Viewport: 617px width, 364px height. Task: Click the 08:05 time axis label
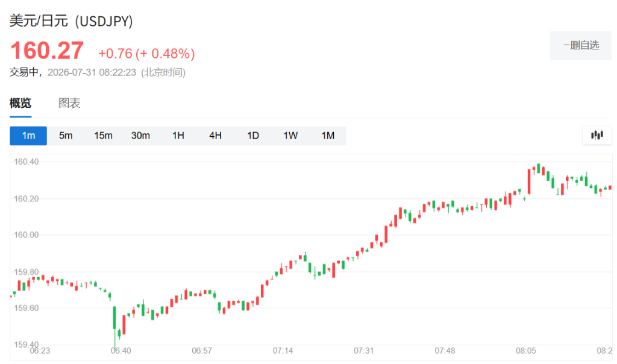tap(525, 350)
